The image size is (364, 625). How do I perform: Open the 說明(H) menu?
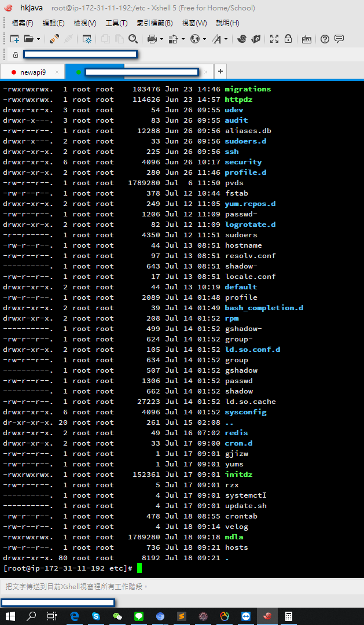(x=227, y=23)
